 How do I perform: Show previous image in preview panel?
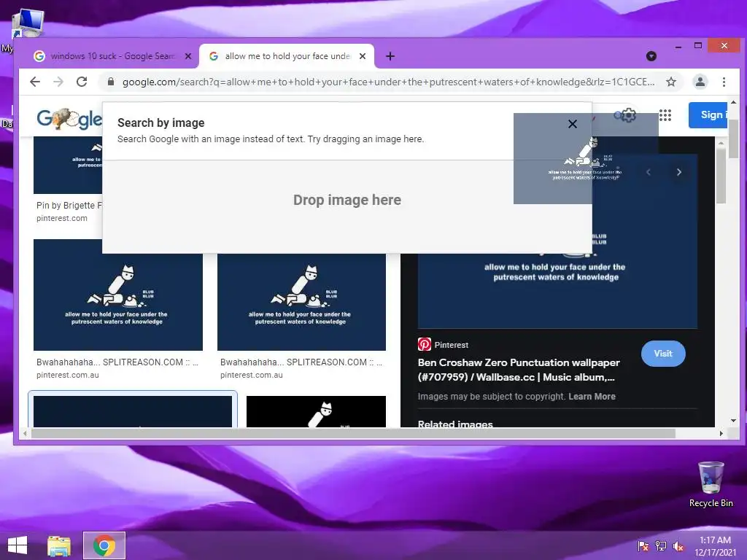(649, 172)
